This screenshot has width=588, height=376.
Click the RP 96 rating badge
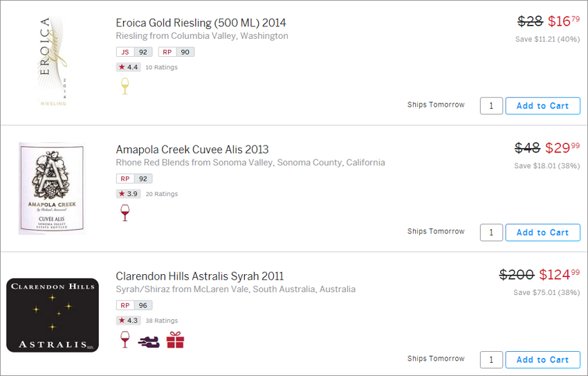tap(134, 305)
